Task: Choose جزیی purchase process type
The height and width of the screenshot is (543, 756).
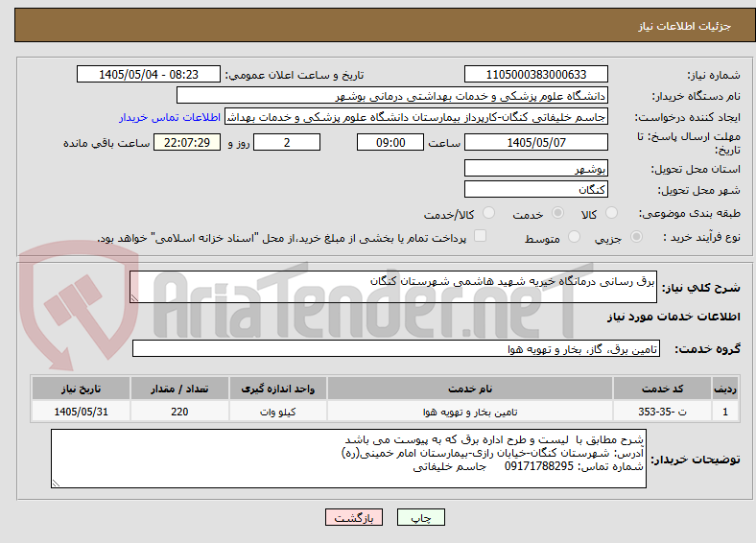Action: (x=636, y=237)
